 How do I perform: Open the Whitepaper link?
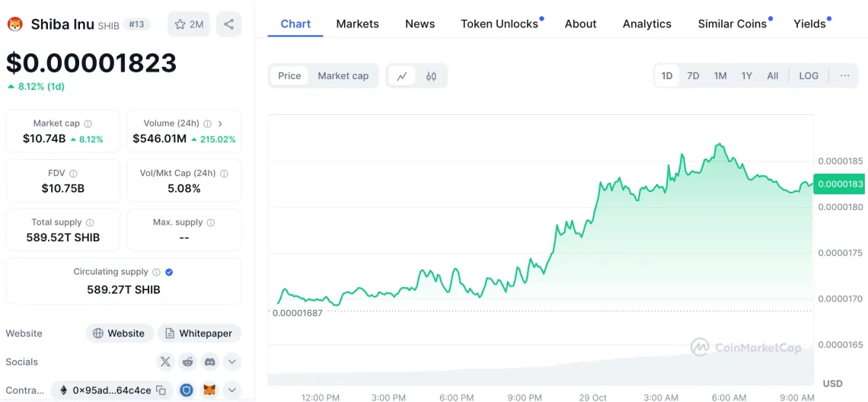click(x=199, y=333)
